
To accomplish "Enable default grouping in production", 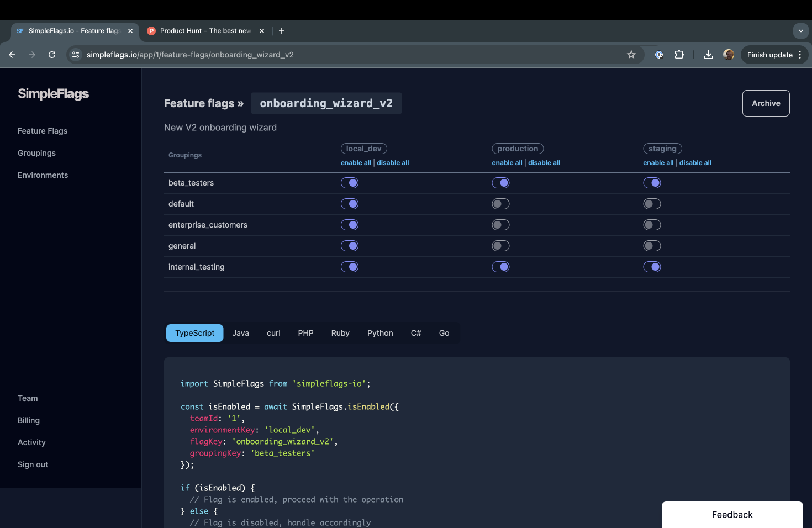I will pyautogui.click(x=500, y=204).
